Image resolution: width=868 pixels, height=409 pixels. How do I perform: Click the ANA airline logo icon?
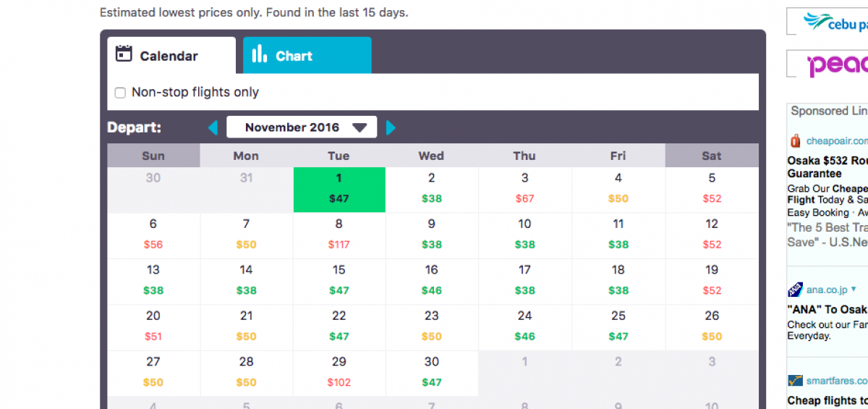coord(796,290)
